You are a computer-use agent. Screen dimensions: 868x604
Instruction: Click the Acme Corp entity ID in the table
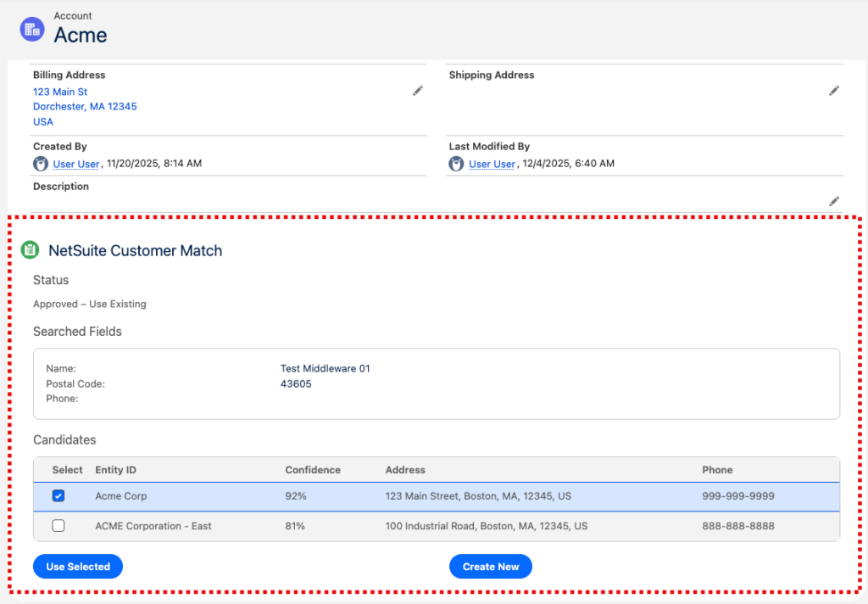coord(120,495)
